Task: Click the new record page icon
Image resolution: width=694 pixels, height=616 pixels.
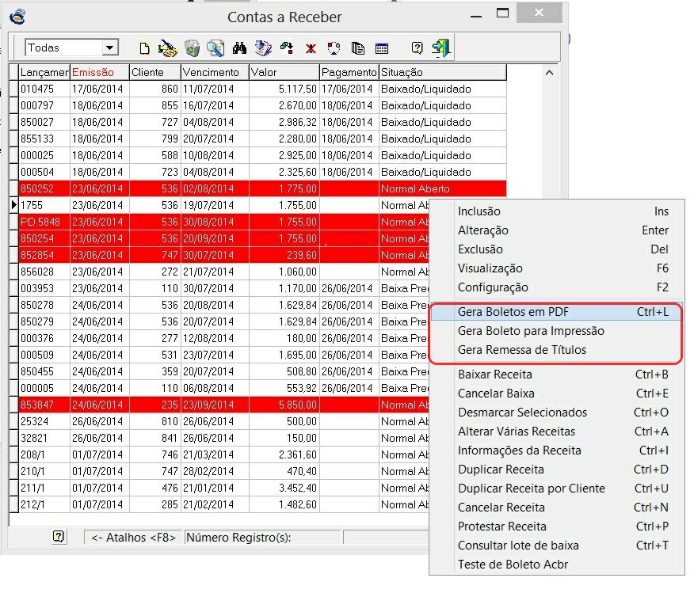Action: [144, 48]
